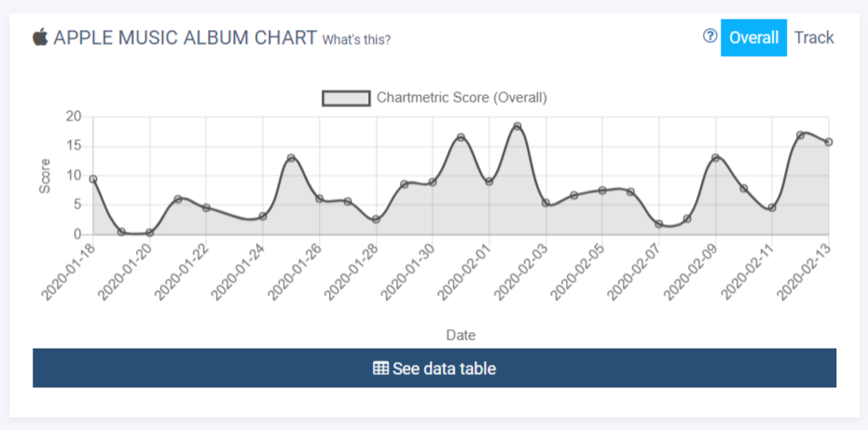Click the gray legend color box
This screenshot has height=430, width=868.
(x=345, y=98)
